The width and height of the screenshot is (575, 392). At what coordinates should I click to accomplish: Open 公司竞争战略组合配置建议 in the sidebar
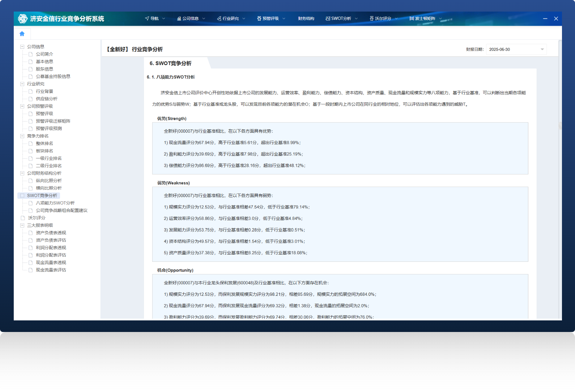click(61, 210)
